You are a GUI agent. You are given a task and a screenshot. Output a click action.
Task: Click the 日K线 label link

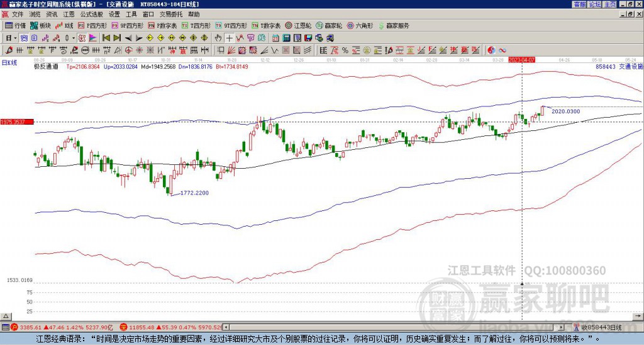coord(9,63)
